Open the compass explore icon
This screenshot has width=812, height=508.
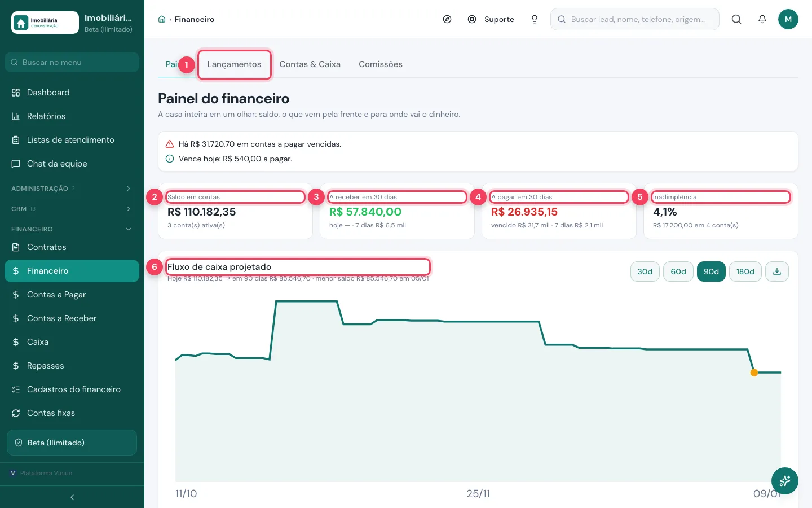point(447,19)
